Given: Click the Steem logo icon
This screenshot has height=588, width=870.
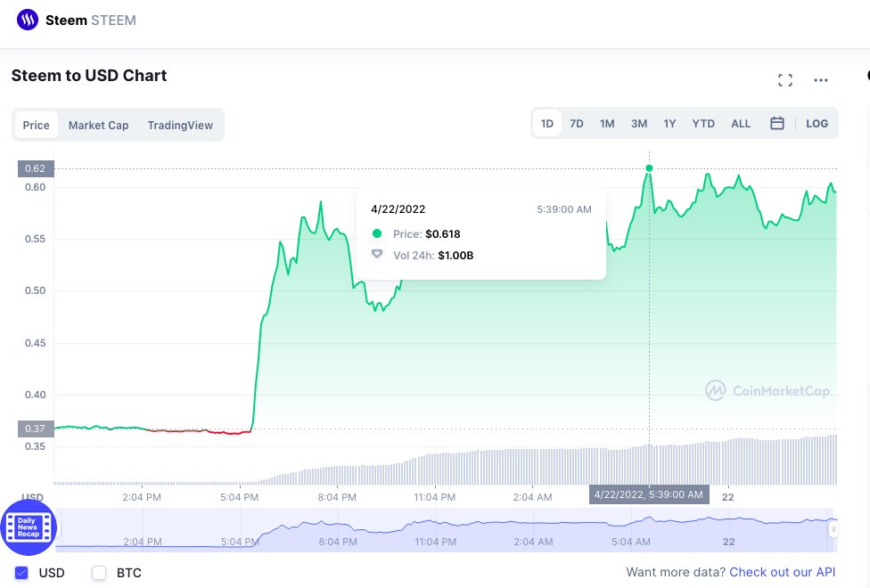Looking at the screenshot, I should [27, 20].
